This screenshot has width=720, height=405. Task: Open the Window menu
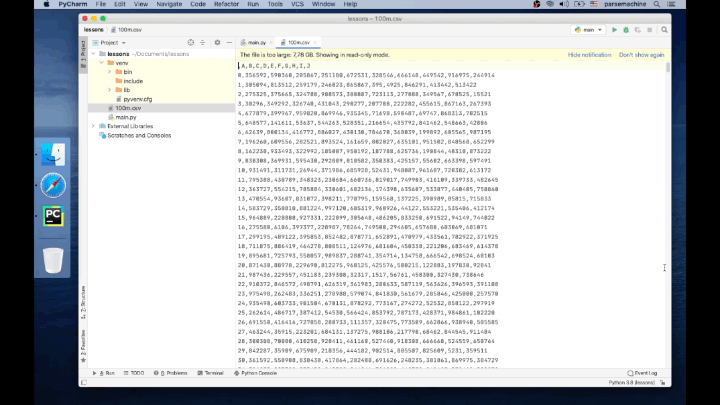tap(323, 4)
